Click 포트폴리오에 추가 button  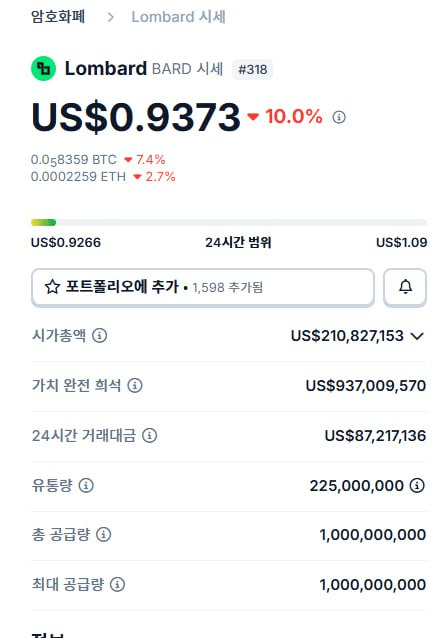203,287
